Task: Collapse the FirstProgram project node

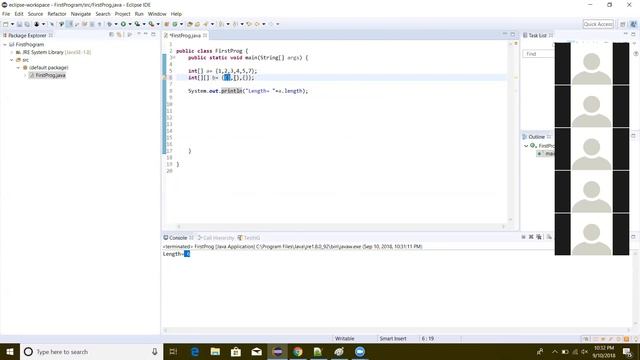Action: click(x=5, y=44)
